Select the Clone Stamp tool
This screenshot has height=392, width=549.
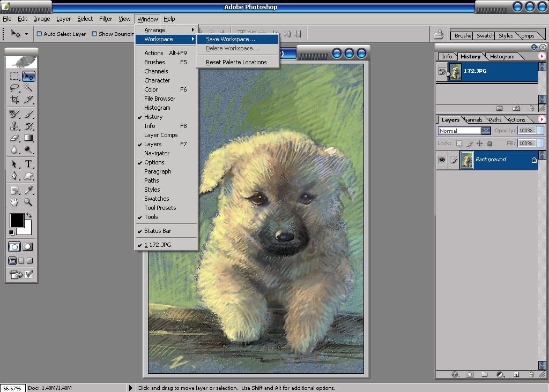[x=14, y=126]
